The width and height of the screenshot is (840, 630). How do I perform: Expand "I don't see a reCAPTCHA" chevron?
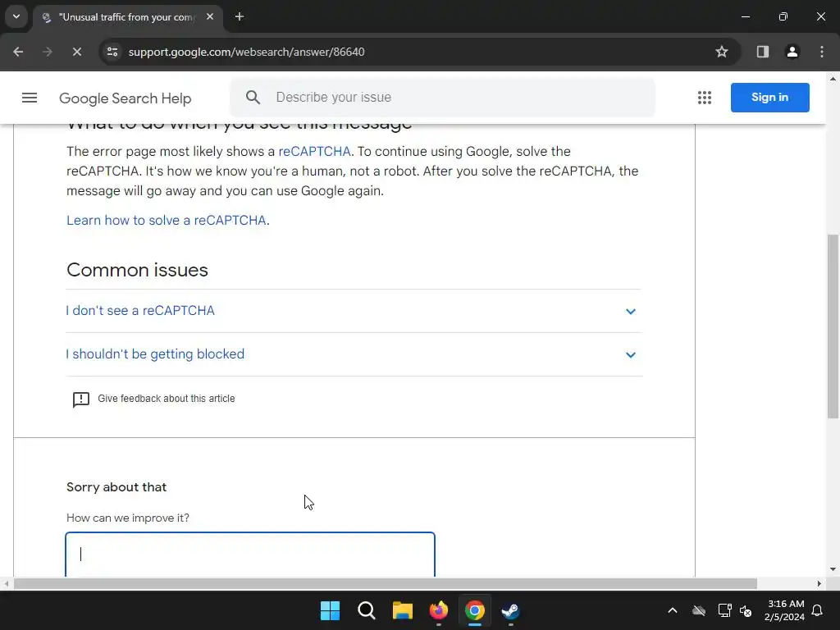click(x=631, y=311)
